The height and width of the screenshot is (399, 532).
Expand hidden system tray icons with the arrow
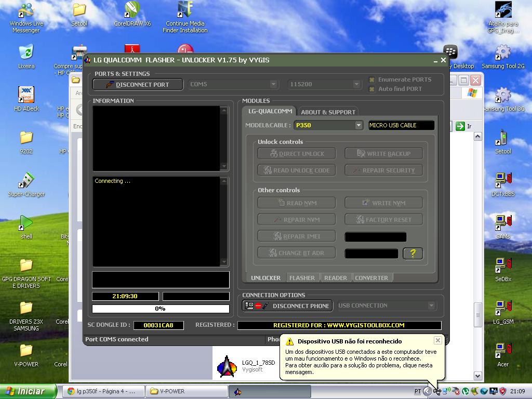point(427,391)
